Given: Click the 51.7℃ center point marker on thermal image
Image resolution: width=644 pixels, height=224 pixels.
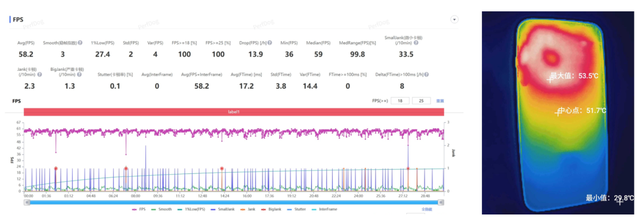Looking at the screenshot, I should pos(558,113).
